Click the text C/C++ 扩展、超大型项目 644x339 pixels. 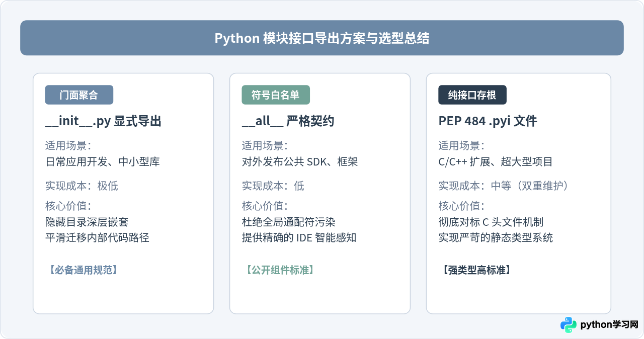coord(496,162)
